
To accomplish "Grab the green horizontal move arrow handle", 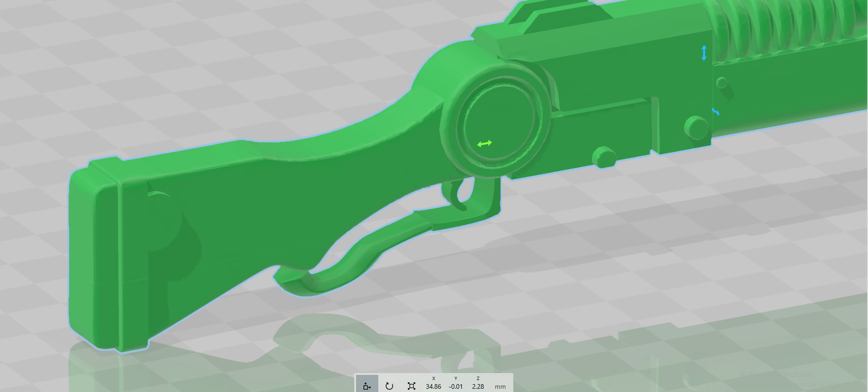I will click(484, 144).
